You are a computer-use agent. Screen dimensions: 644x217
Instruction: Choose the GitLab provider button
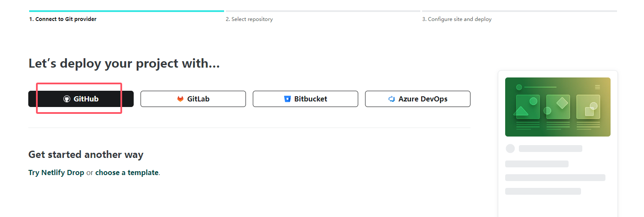click(193, 99)
